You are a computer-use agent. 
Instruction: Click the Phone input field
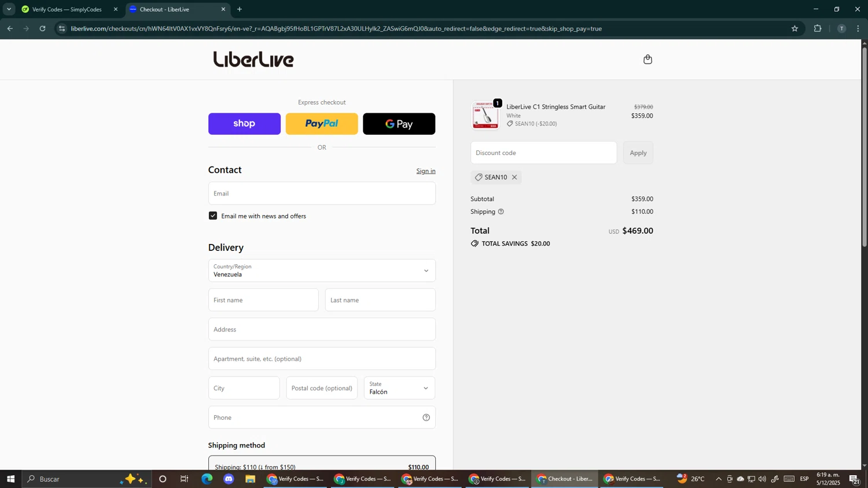pos(322,417)
